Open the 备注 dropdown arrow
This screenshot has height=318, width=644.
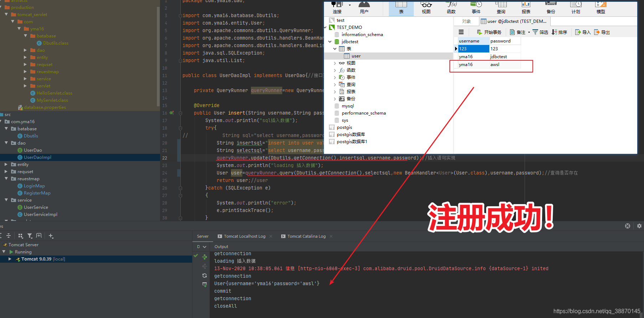(x=529, y=32)
